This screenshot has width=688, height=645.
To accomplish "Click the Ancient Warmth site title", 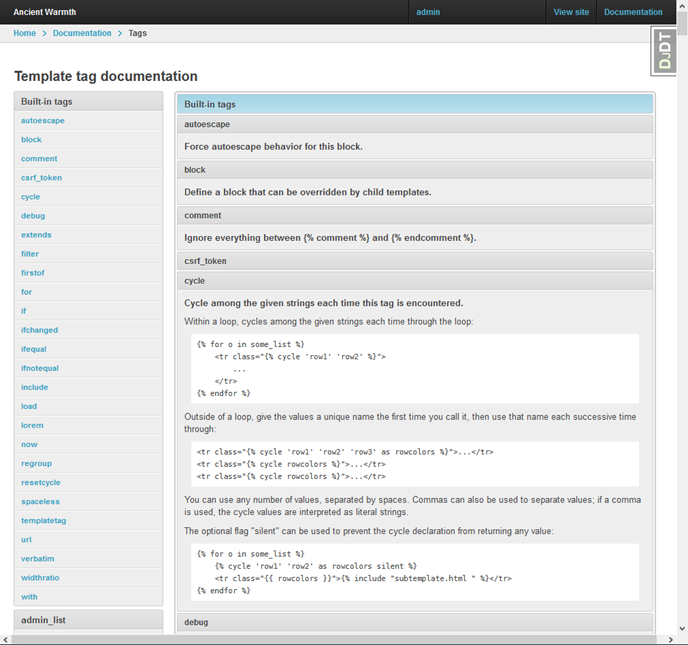I will [44, 12].
